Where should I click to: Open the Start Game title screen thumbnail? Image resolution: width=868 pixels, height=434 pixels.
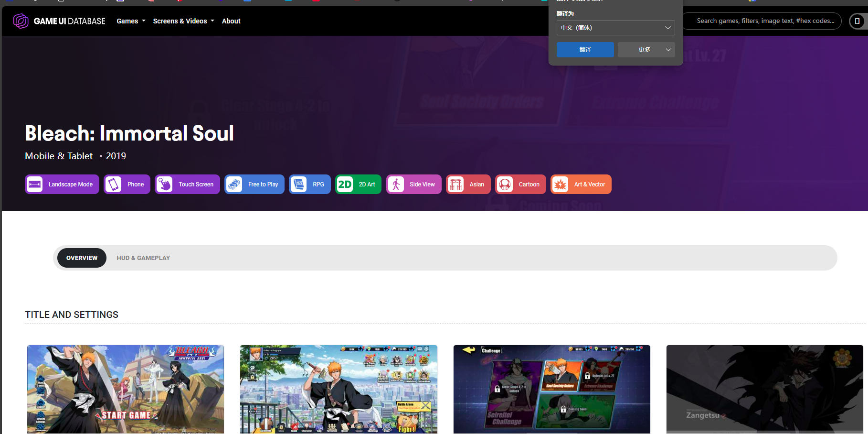[x=126, y=389]
